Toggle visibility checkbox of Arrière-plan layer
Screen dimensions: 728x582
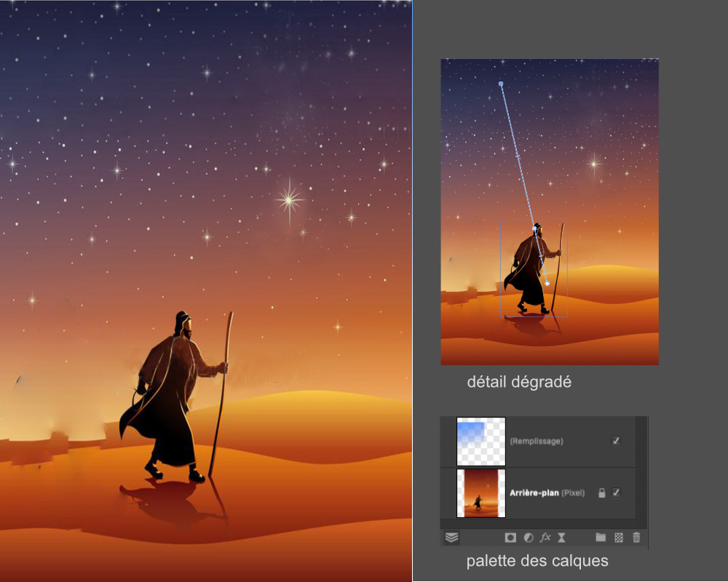click(616, 493)
